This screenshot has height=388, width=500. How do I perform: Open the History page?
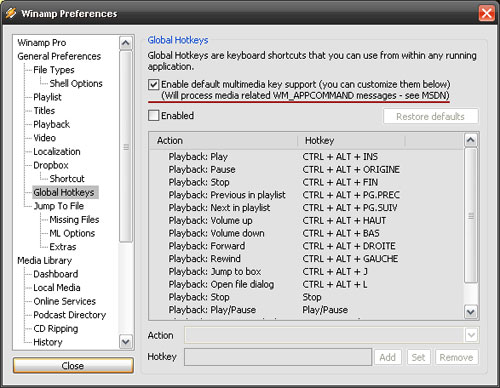pos(48,342)
